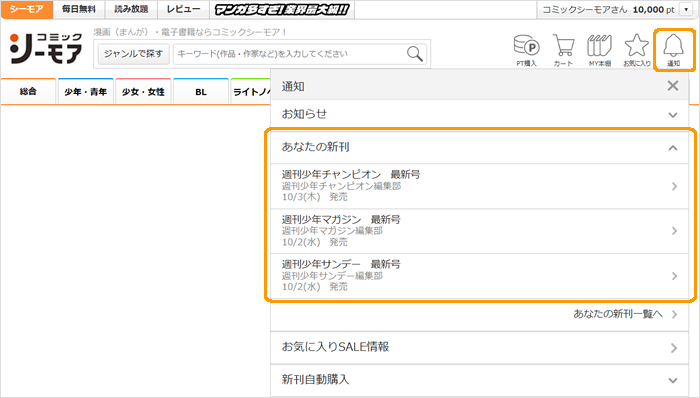Click the 通知 panel header title
The width and height of the screenshot is (700, 398).
pyautogui.click(x=293, y=86)
